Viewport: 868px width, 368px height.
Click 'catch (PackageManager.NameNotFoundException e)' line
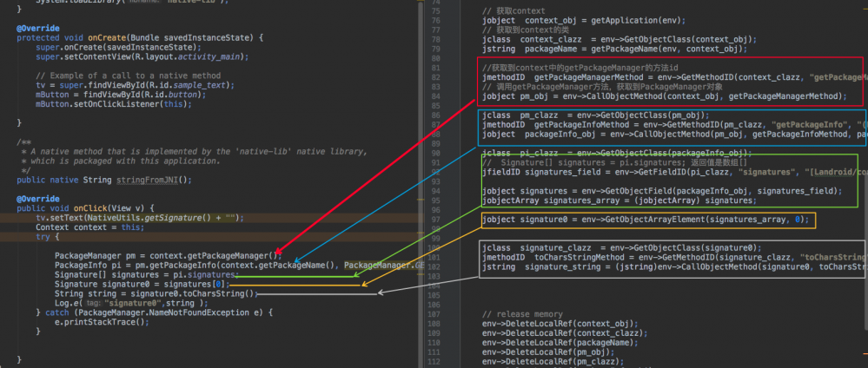(155, 312)
